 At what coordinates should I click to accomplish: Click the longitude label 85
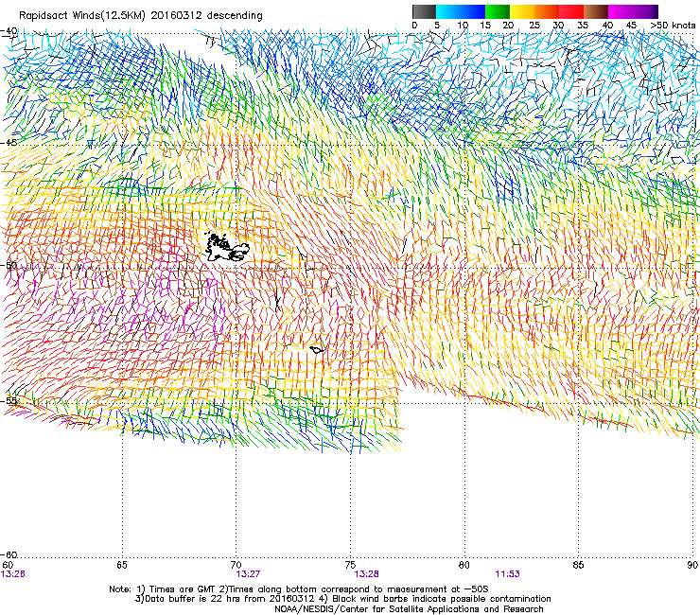coord(578,566)
